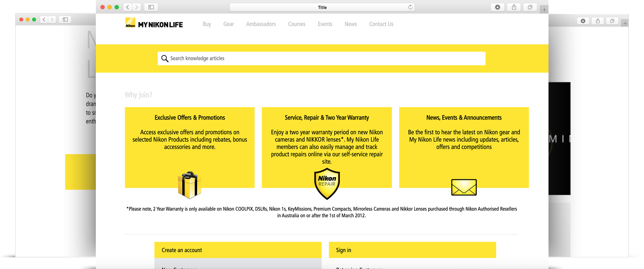Open the News navigation item
644x269 pixels.
[x=351, y=24]
